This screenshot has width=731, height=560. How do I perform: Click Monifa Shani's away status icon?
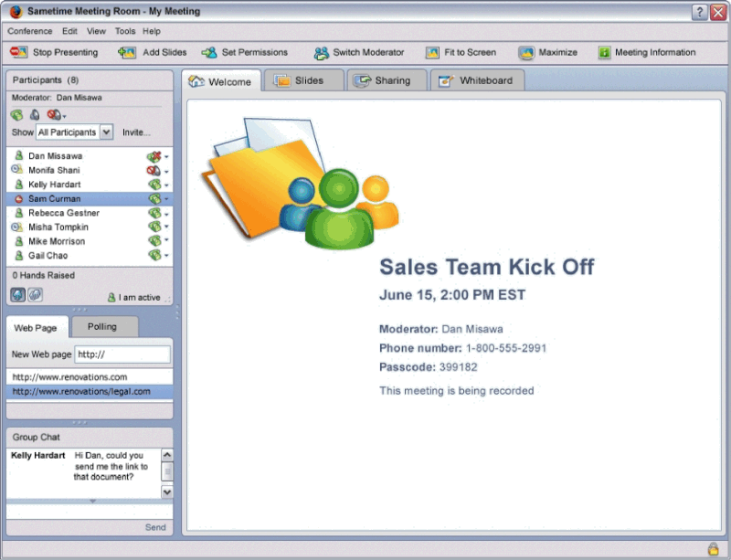pyautogui.click(x=16, y=170)
